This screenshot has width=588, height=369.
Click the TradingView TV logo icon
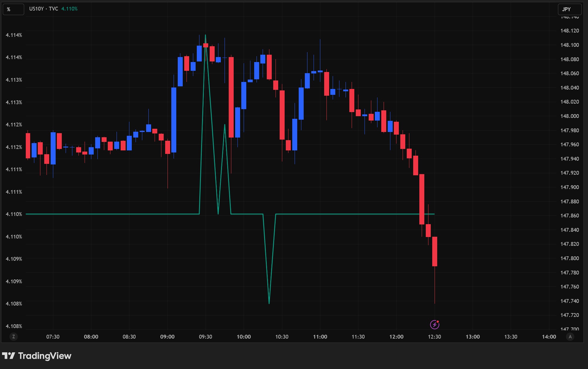(x=8, y=356)
